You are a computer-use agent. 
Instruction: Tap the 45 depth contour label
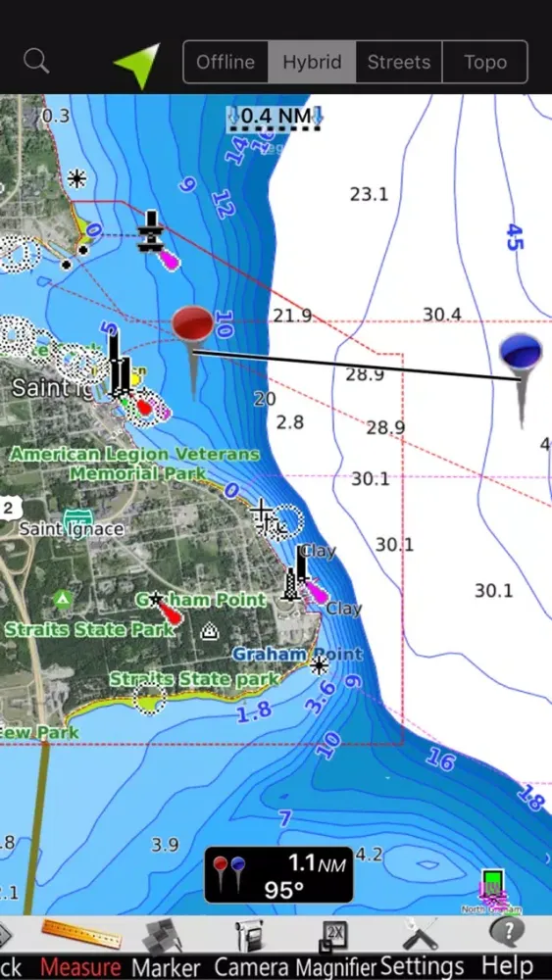coord(514,237)
